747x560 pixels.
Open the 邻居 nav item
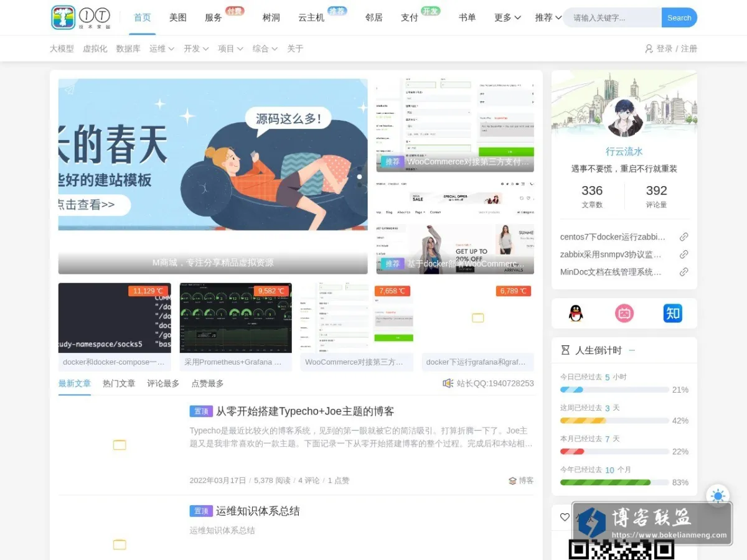[374, 17]
